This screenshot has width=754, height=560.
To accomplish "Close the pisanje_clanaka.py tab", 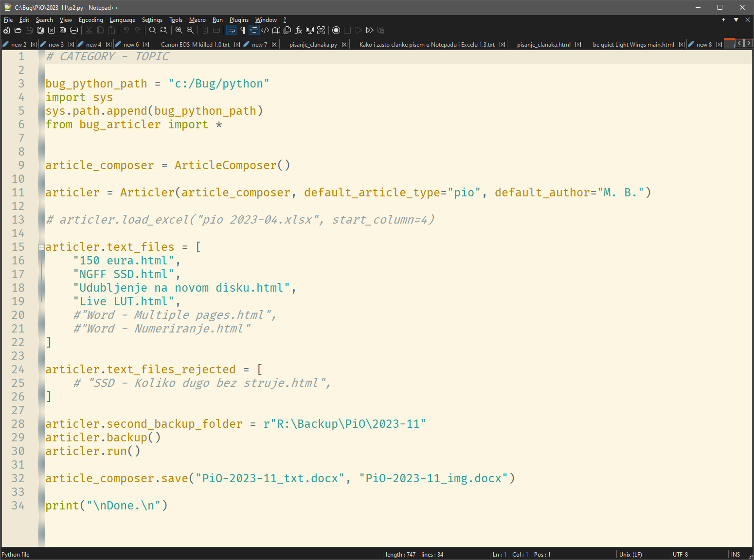I will 344,44.
